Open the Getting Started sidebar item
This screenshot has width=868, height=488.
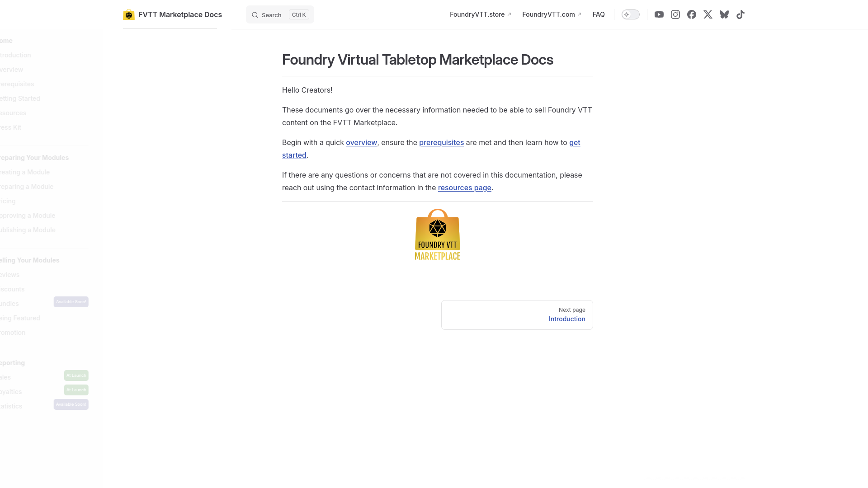coord(20,99)
